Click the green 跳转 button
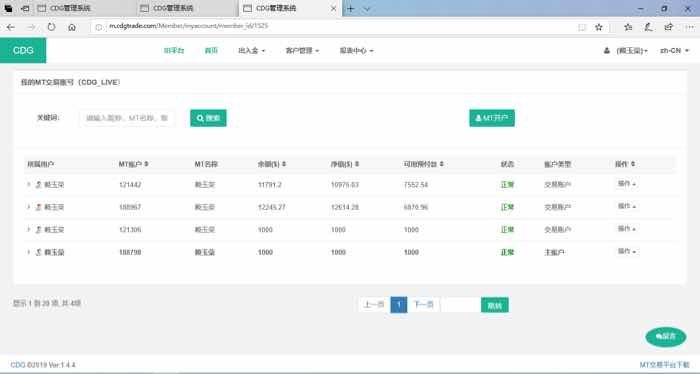The height and width of the screenshot is (374, 700). [495, 305]
